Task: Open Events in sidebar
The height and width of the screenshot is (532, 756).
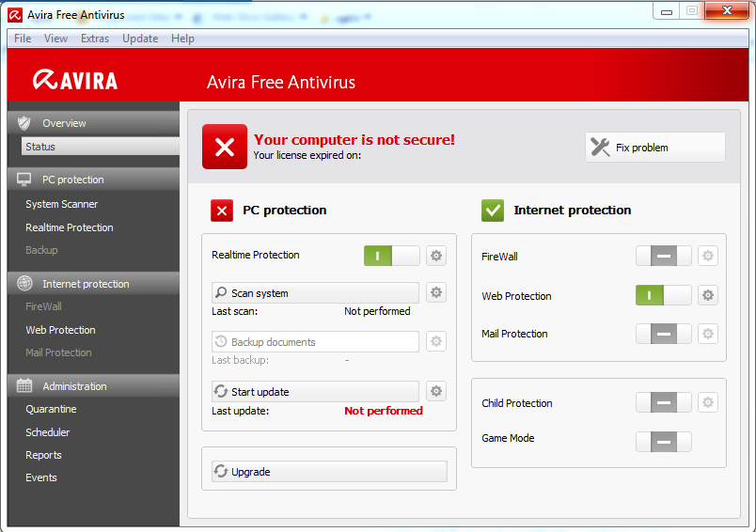Action: [41, 477]
